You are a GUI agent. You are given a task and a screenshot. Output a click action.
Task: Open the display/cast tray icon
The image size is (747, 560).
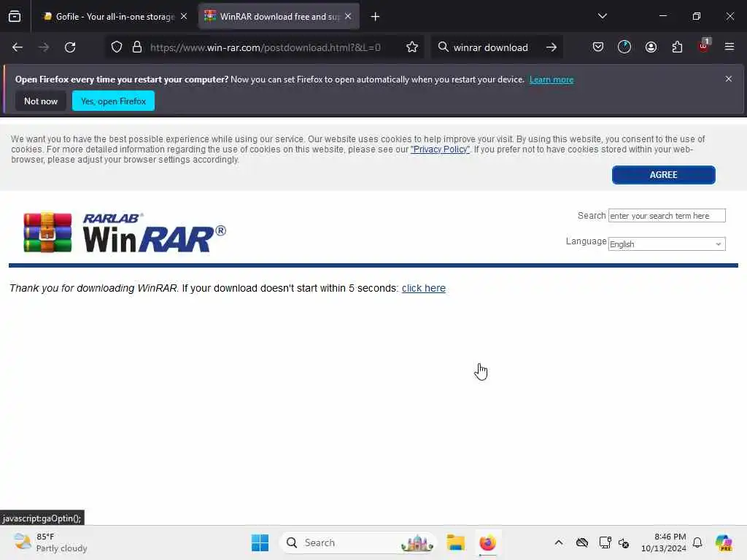(605, 542)
